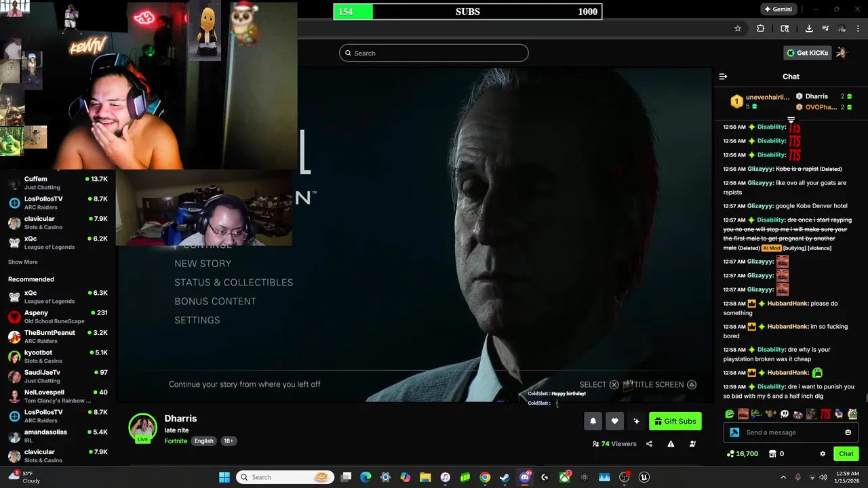Click Show More in followed channels
868x488 pixels.
23,262
